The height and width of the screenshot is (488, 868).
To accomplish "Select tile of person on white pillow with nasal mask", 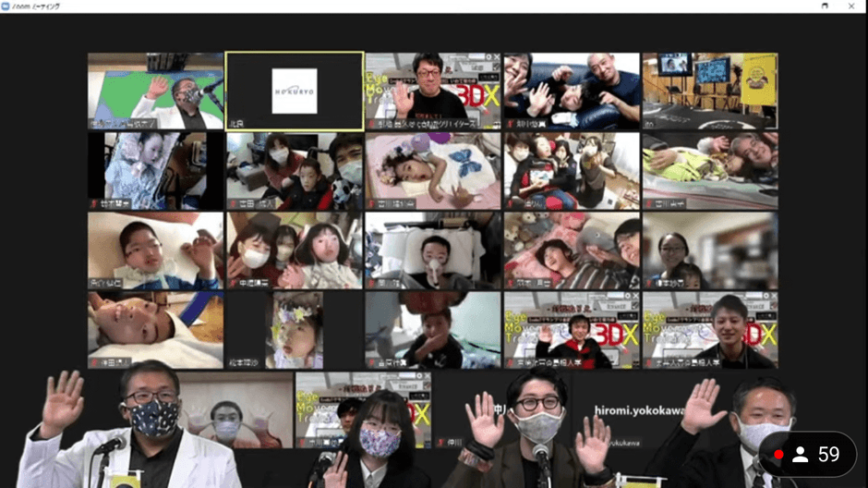I will point(432,250).
